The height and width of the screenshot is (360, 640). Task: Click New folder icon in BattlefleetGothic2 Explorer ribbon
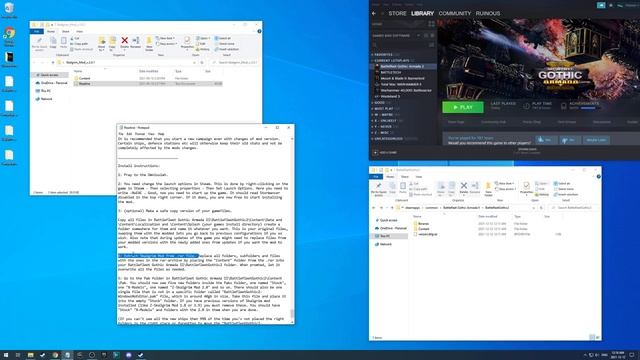tap(488, 189)
